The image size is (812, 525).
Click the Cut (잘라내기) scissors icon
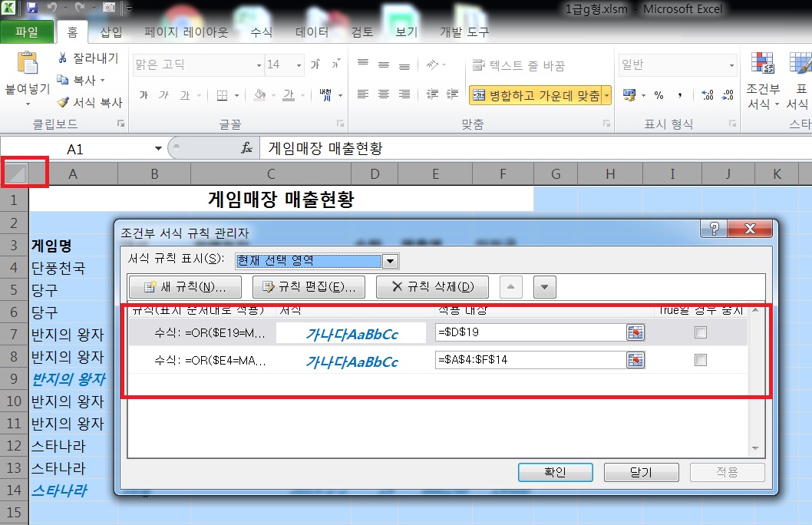pyautogui.click(x=64, y=58)
